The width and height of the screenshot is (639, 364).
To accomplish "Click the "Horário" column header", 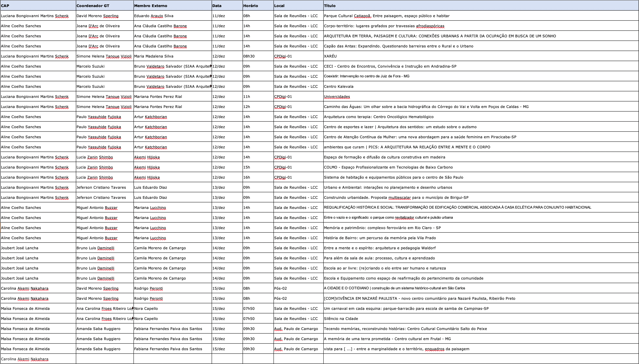I will 258,6.
